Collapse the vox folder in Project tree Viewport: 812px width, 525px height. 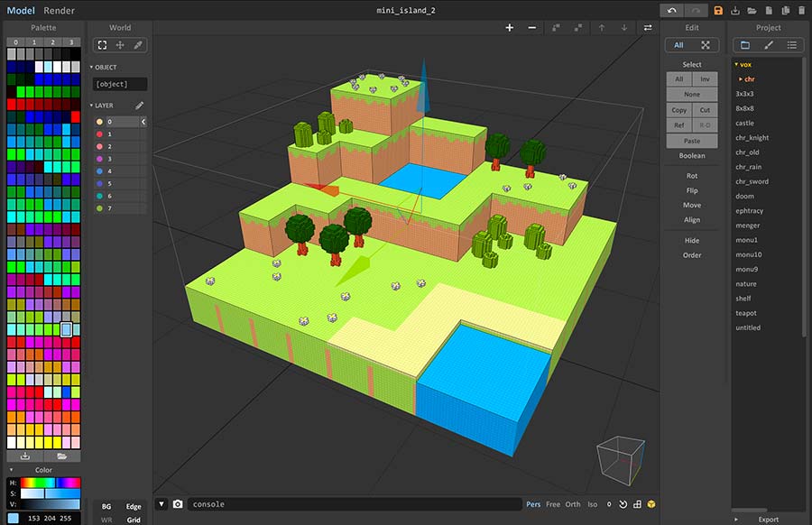point(736,65)
